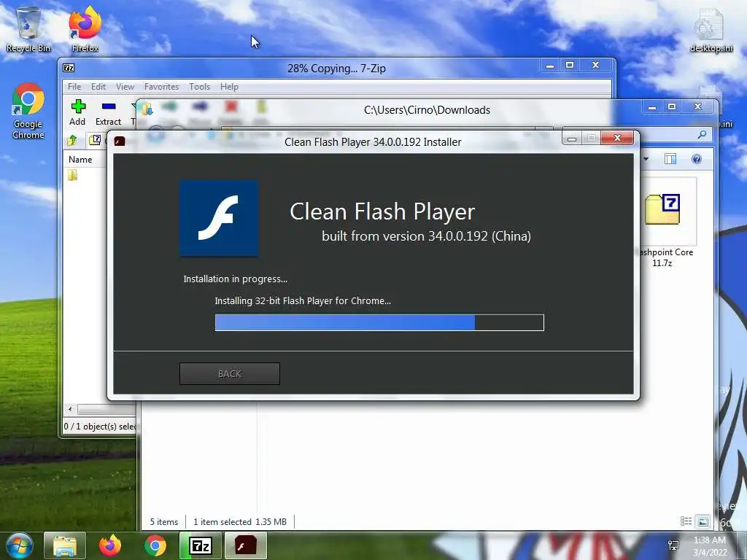Click the Downloads window title path

pos(427,110)
